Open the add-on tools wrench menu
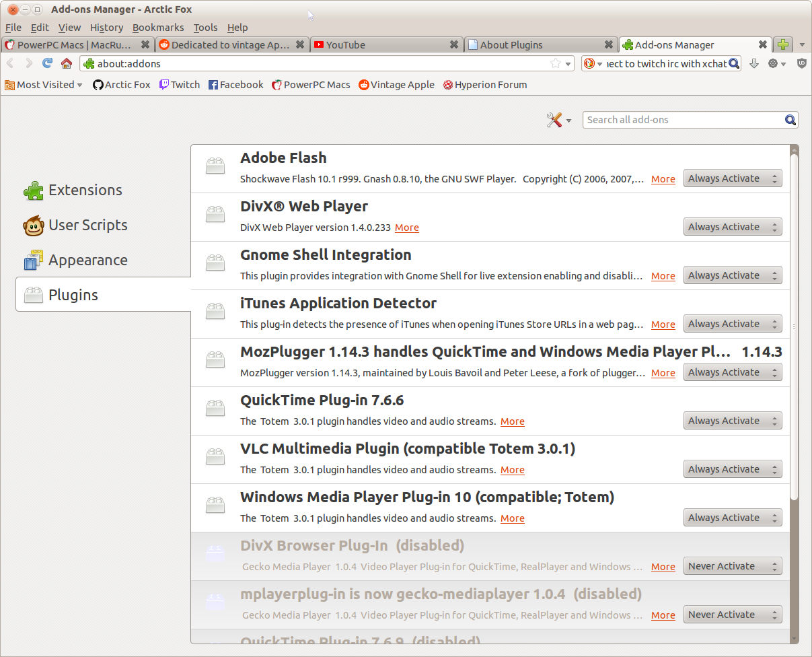Screen dimensions: 812x657 pos(558,120)
